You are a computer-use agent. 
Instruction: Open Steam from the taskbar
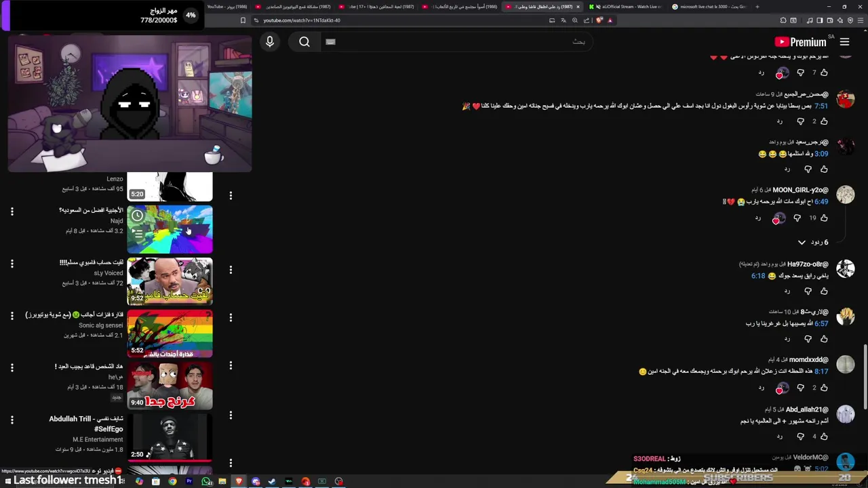coord(272,481)
